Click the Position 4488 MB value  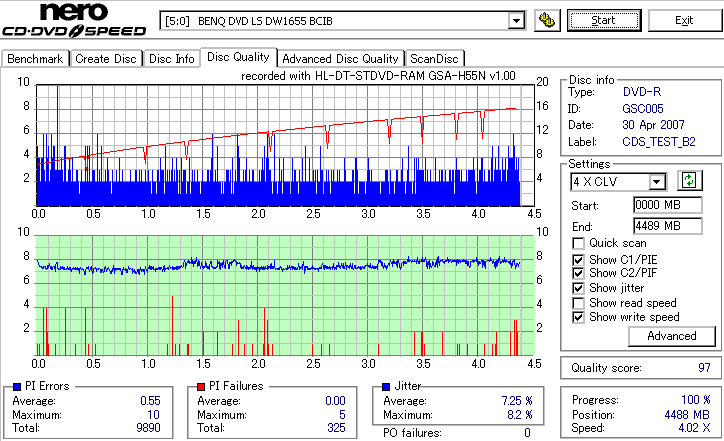click(688, 414)
